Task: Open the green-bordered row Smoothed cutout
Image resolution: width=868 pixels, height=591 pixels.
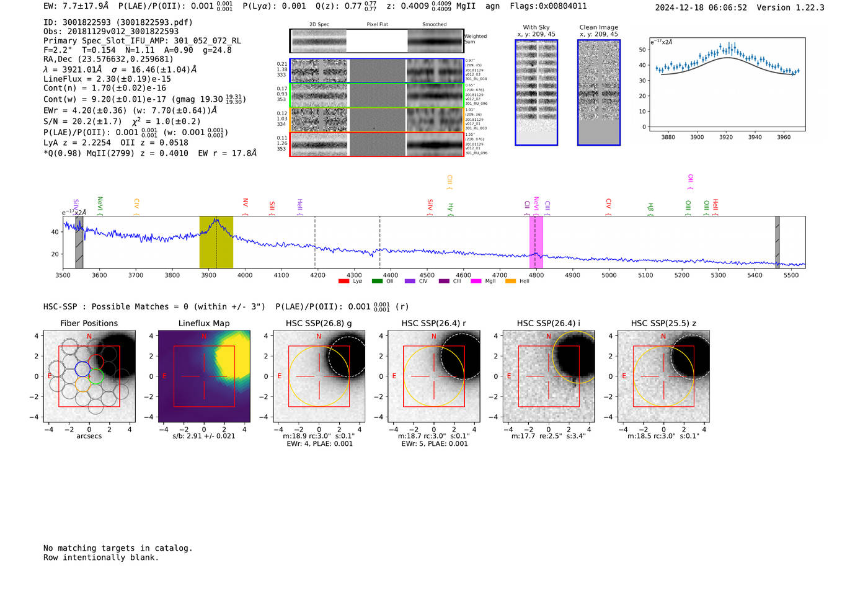Action: tap(435, 96)
